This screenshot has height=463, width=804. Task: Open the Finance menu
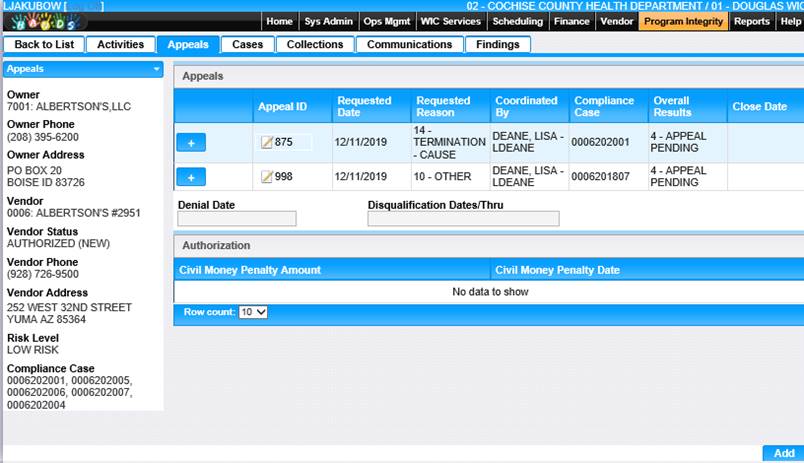tap(571, 22)
